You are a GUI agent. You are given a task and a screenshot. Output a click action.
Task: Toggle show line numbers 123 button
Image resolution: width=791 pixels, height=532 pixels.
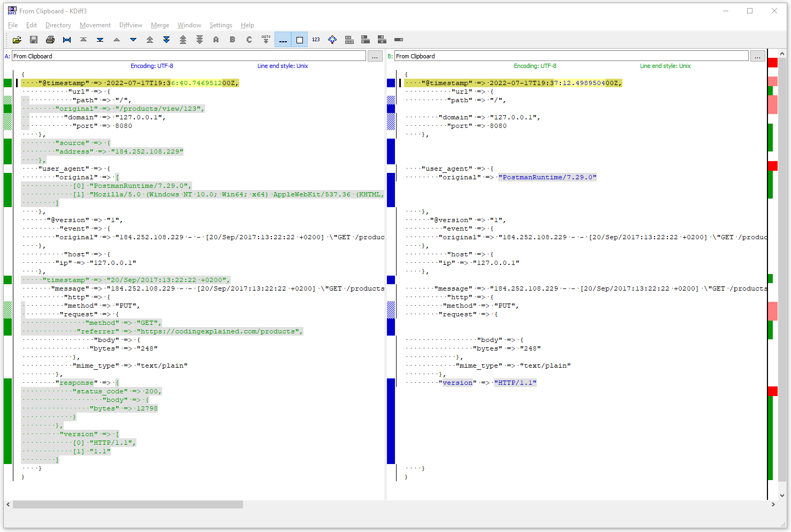click(316, 40)
